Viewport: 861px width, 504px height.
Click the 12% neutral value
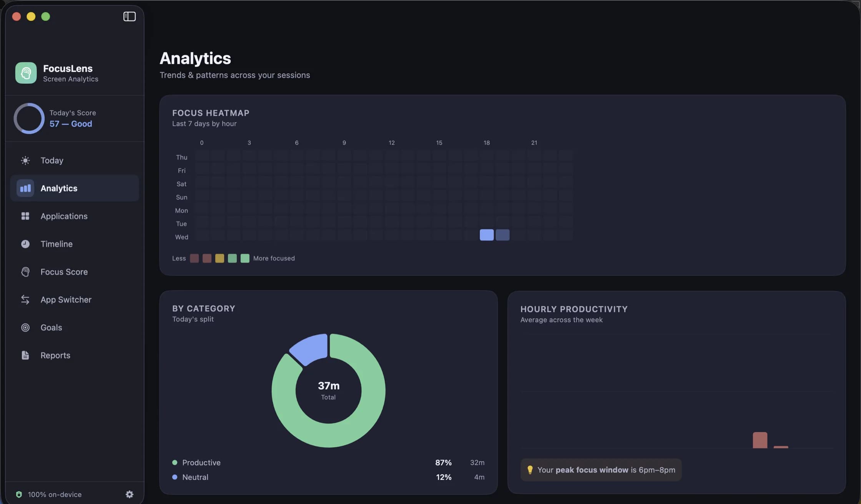[444, 477]
